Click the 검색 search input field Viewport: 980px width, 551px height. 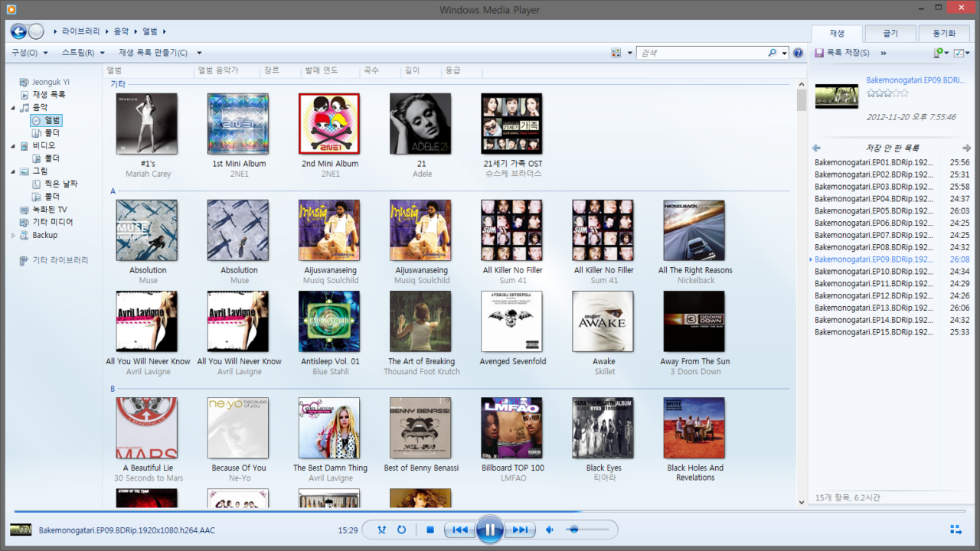click(x=701, y=53)
